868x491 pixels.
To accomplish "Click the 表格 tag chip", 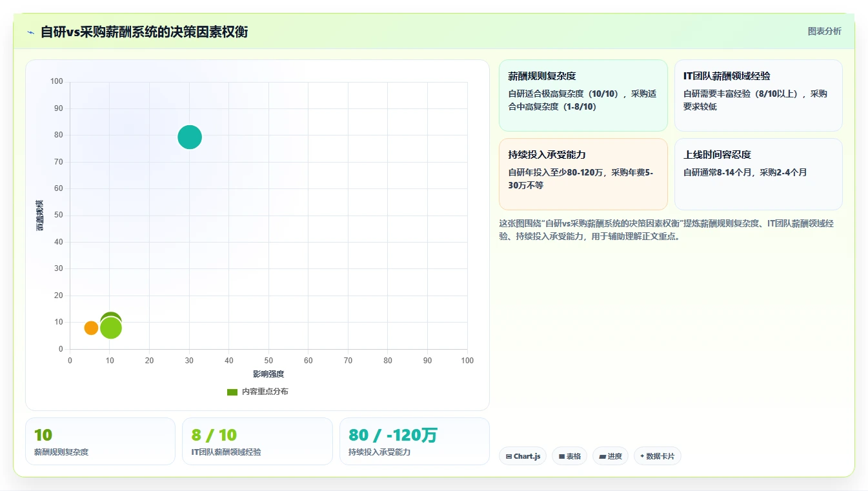I will (569, 456).
